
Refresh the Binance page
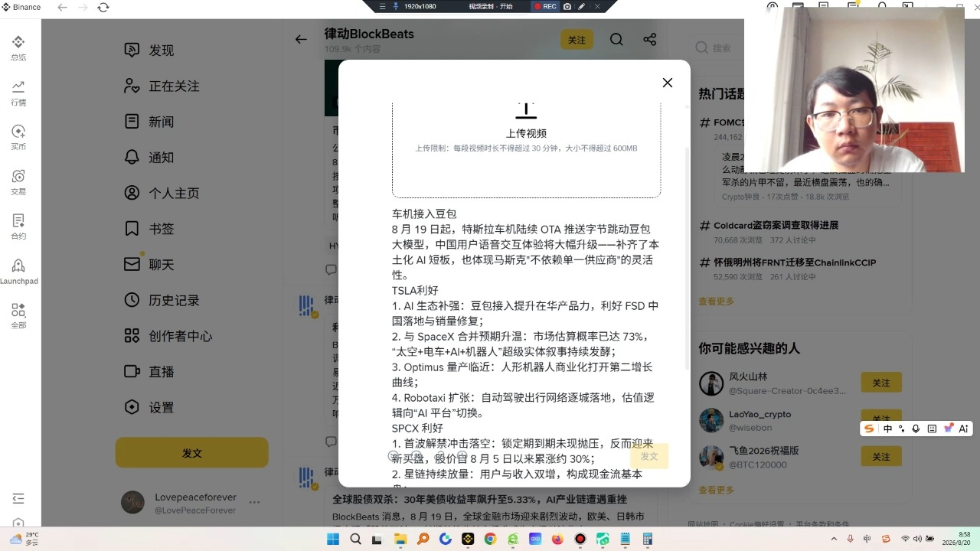(103, 7)
